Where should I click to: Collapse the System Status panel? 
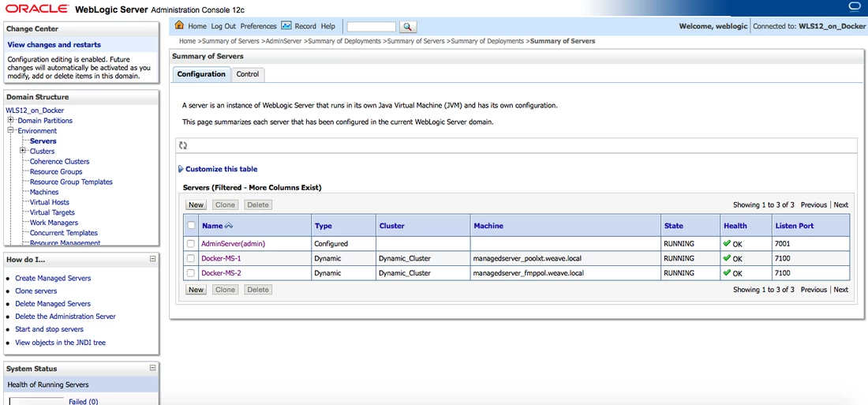153,368
